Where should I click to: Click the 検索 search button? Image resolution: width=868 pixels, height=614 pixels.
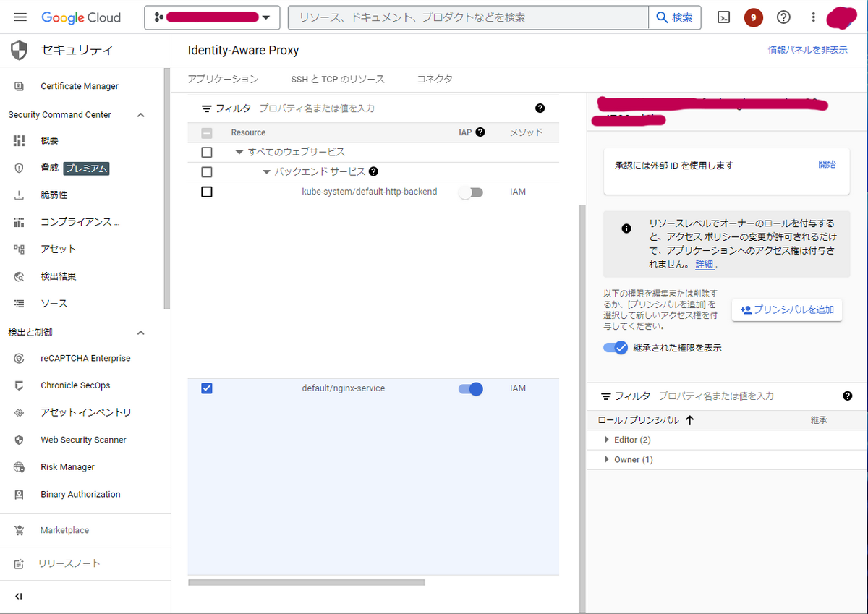pyautogui.click(x=674, y=17)
